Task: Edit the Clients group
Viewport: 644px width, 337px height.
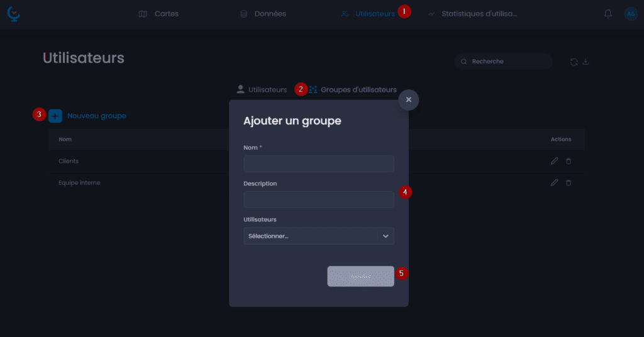Action: coord(555,161)
